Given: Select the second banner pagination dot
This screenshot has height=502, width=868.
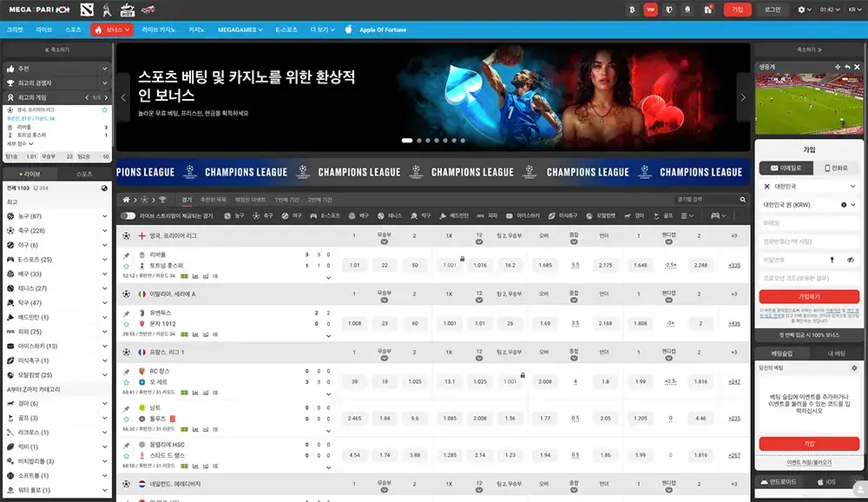Looking at the screenshot, I should click(x=419, y=141).
